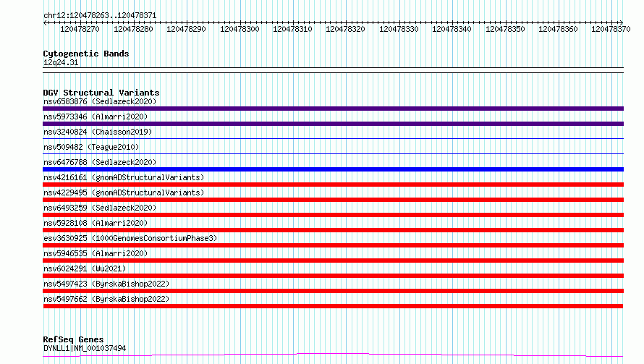Image resolution: width=644 pixels, height=364 pixels.
Task: Select the thin blue line for nsv3240824
Action: pyautogui.click(x=333, y=139)
